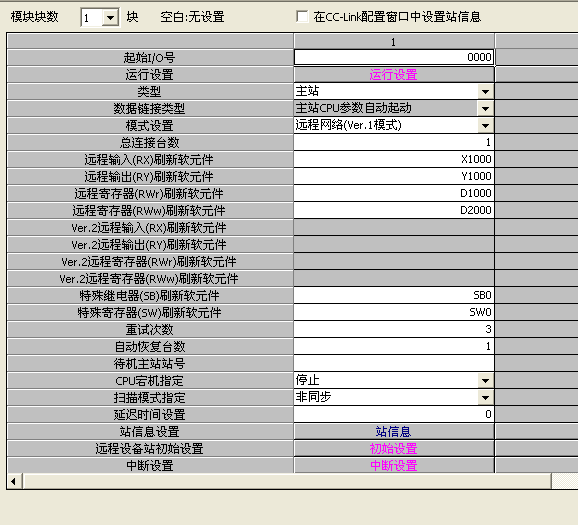The image size is (578, 525).
Task: Expand 模式设置 远程网络 dropdown
Action: pos(485,125)
